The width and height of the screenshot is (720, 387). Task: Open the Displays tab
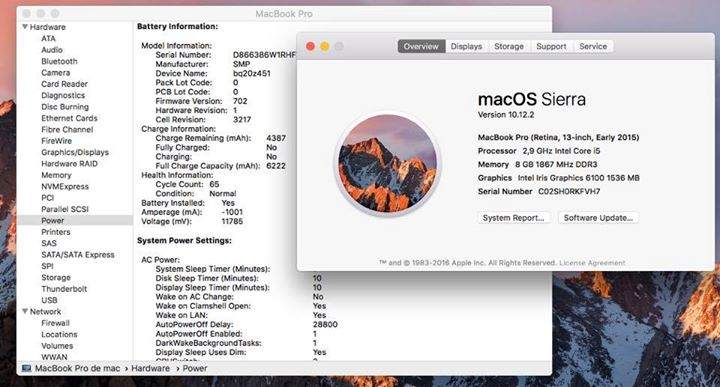click(466, 46)
